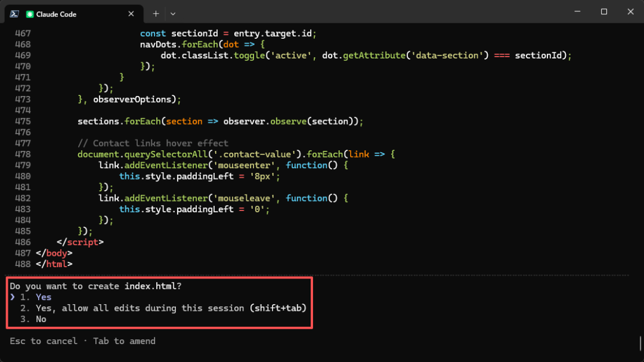Click the sections.forEach observer line

click(220, 122)
